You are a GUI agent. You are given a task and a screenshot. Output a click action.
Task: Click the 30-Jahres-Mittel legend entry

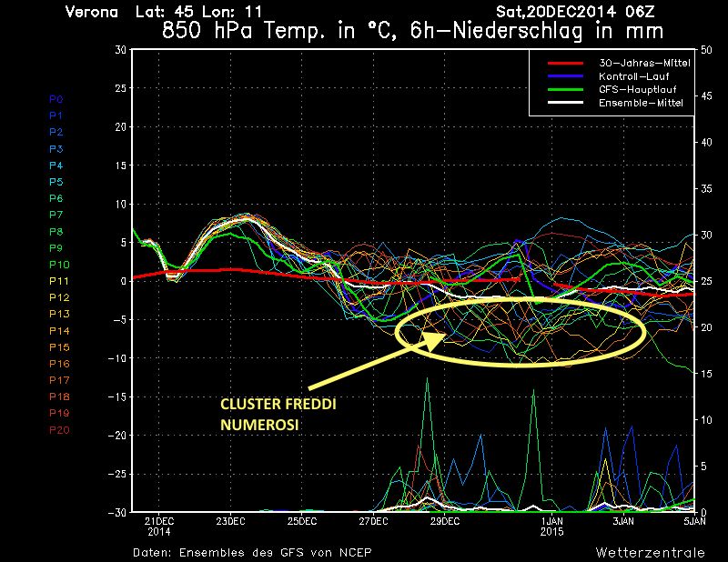(x=644, y=63)
